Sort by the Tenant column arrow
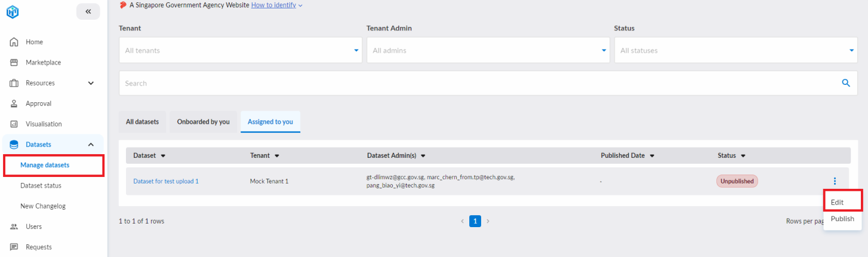The height and width of the screenshot is (257, 868). pos(277,156)
